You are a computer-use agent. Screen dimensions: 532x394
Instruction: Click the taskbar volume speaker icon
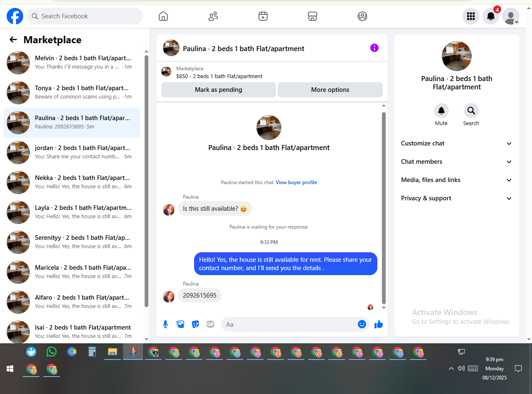[x=461, y=368]
